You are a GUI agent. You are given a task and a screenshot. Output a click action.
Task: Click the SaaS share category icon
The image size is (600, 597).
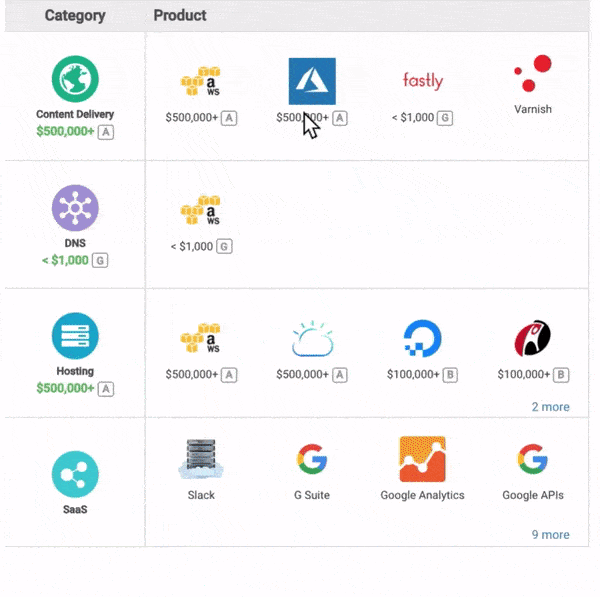(75, 474)
